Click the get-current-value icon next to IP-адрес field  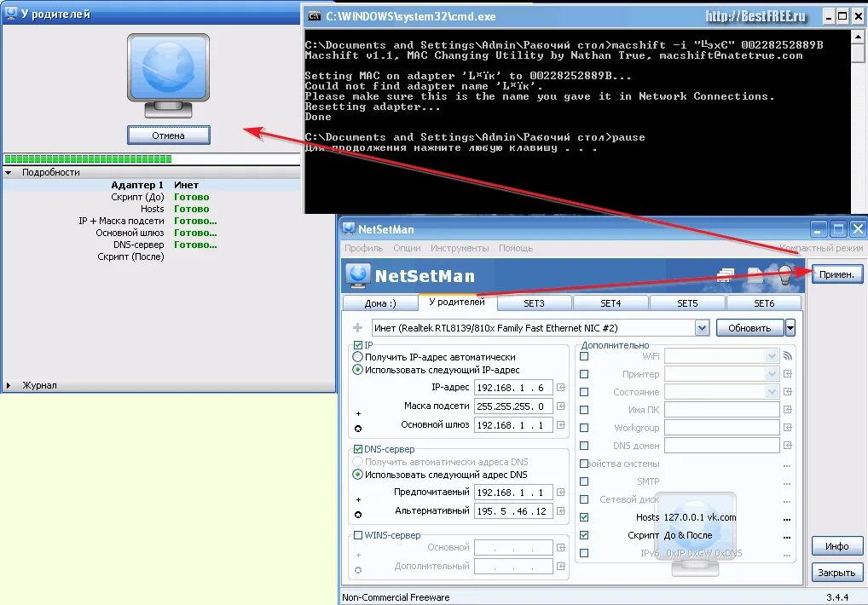click(x=561, y=388)
